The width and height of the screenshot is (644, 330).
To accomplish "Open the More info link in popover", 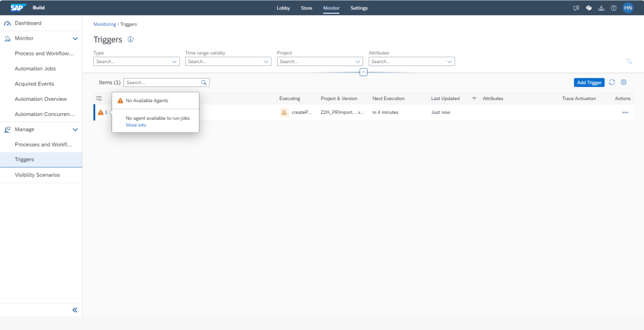I will click(136, 125).
